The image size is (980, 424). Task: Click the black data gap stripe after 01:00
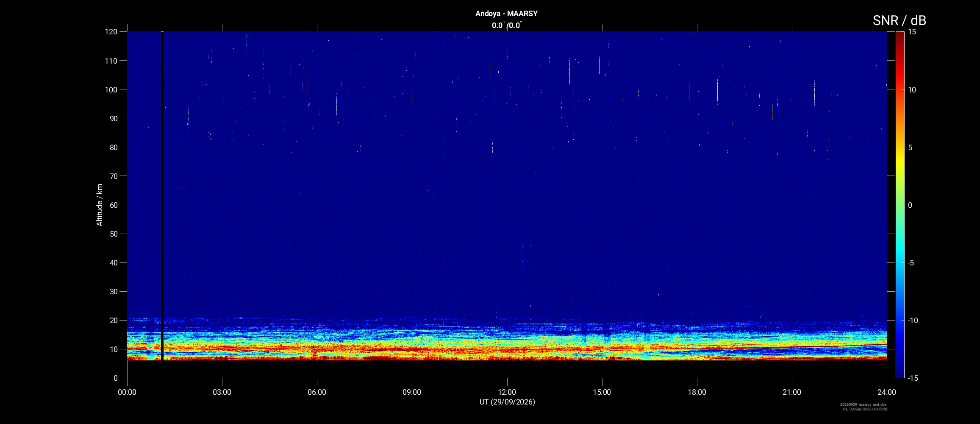pos(162,196)
